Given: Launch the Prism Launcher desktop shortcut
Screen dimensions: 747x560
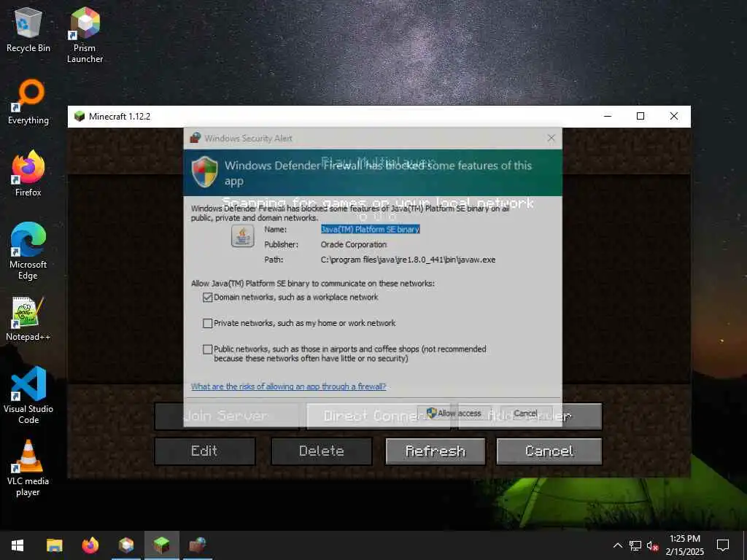Looking at the screenshot, I should tap(85, 35).
